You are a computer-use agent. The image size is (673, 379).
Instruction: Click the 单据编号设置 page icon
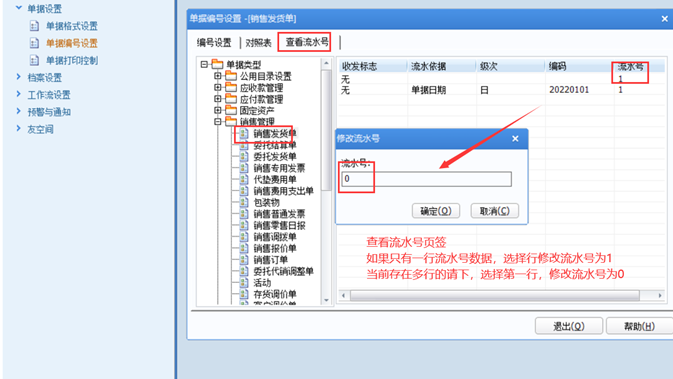coord(34,43)
